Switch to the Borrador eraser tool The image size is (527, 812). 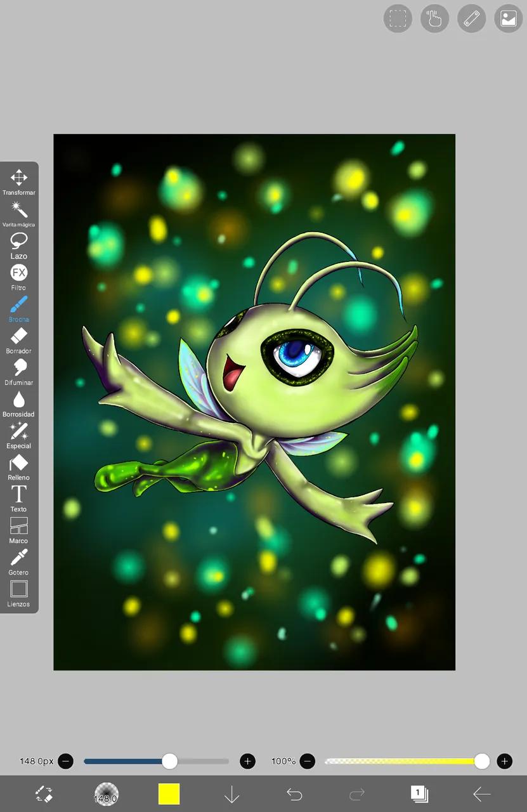click(x=19, y=341)
